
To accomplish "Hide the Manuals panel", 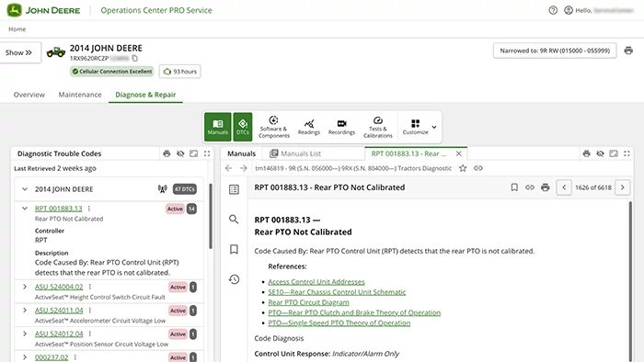I will [x=600, y=153].
